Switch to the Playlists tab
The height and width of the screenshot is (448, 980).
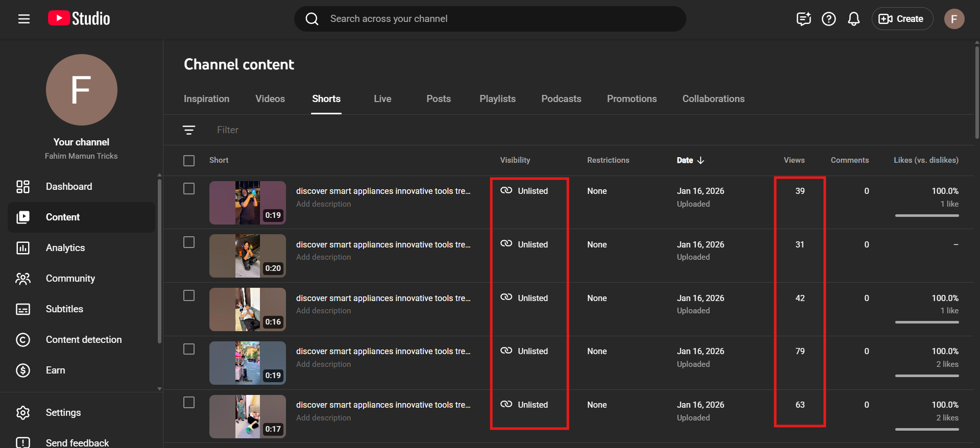(x=497, y=99)
